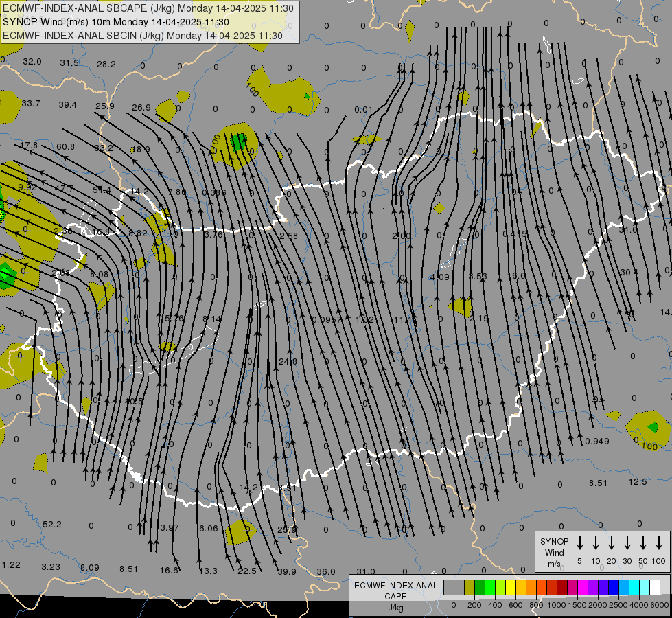Screen dimensions: 672x618
Task: Click the 47.7 value on the map
Action: coord(65,189)
